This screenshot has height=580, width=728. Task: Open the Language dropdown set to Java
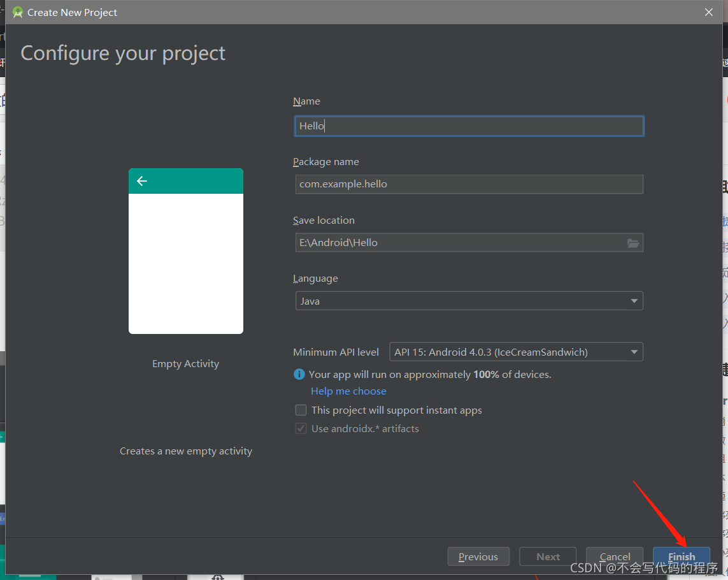click(469, 301)
